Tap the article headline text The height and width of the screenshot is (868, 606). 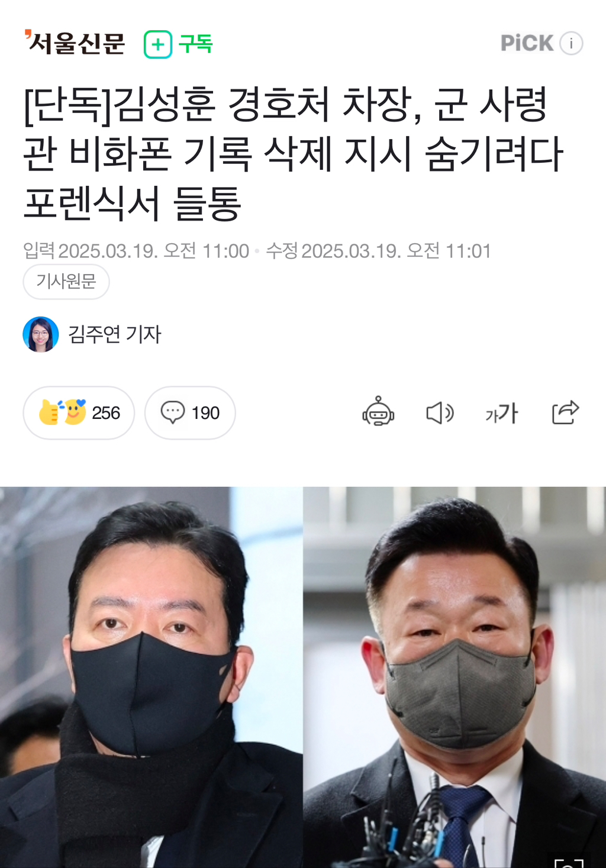[x=293, y=154]
